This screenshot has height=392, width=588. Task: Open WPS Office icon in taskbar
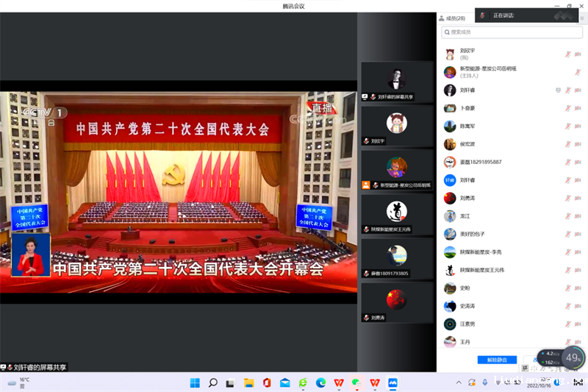click(x=339, y=382)
